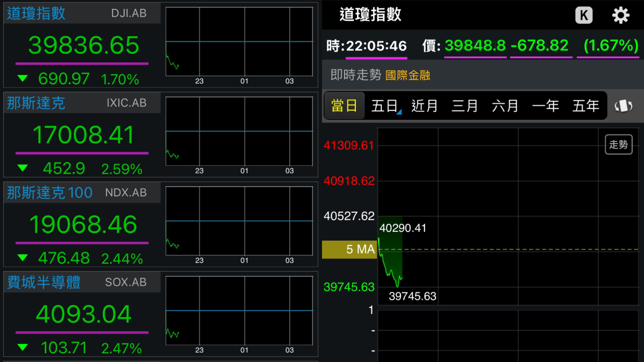Open the 費城半導體 SOX.AB title row
The height and width of the screenshot is (362, 644).
pos(82,282)
